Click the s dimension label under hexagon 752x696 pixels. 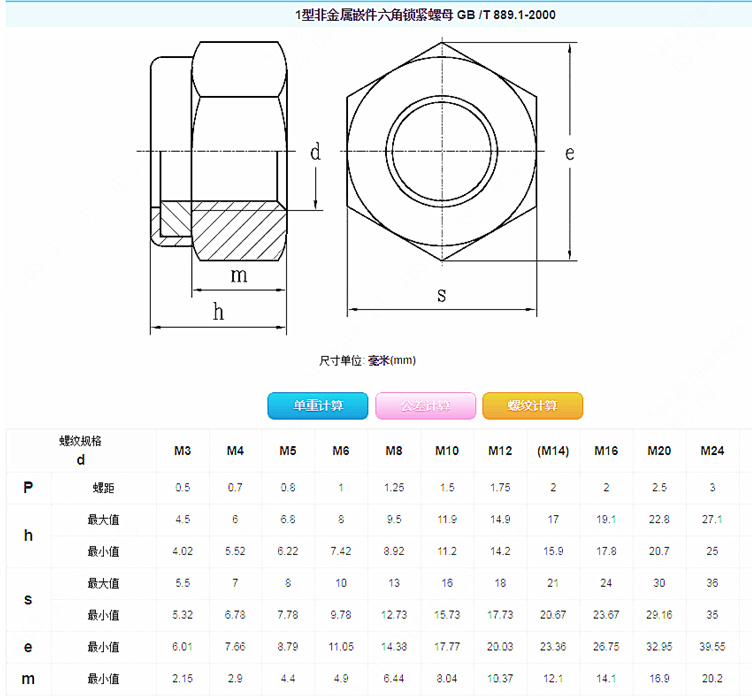[441, 294]
